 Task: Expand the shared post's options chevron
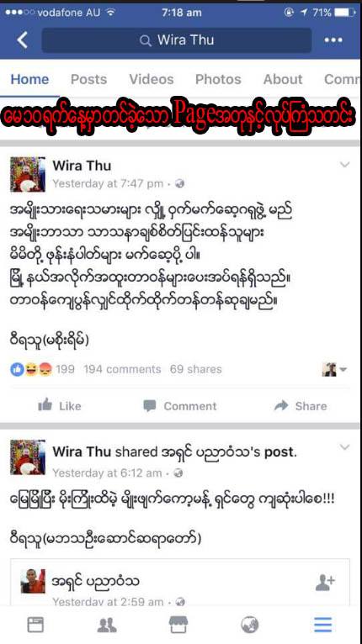344,447
